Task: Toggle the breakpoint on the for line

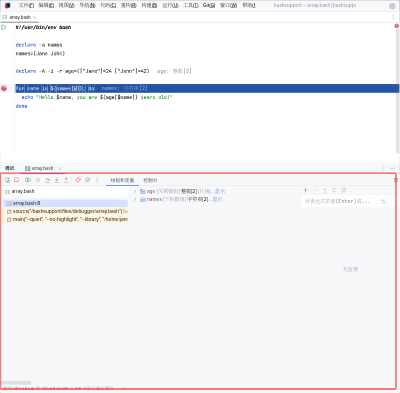Action: coord(4,88)
